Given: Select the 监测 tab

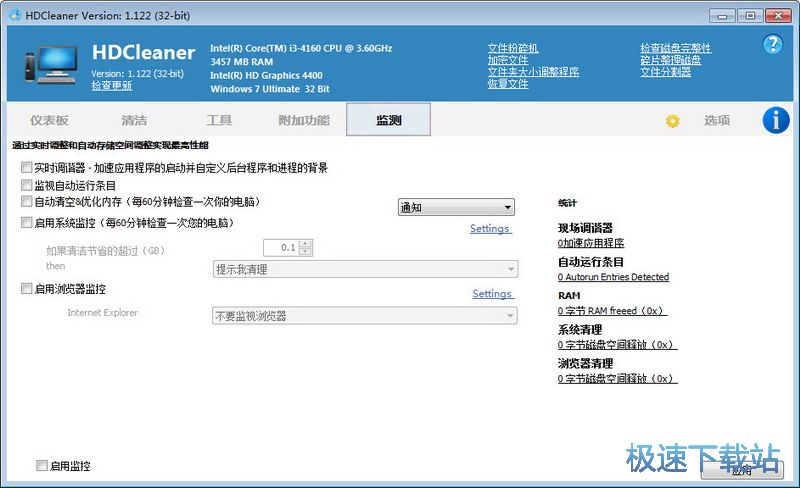Looking at the screenshot, I should 388,119.
